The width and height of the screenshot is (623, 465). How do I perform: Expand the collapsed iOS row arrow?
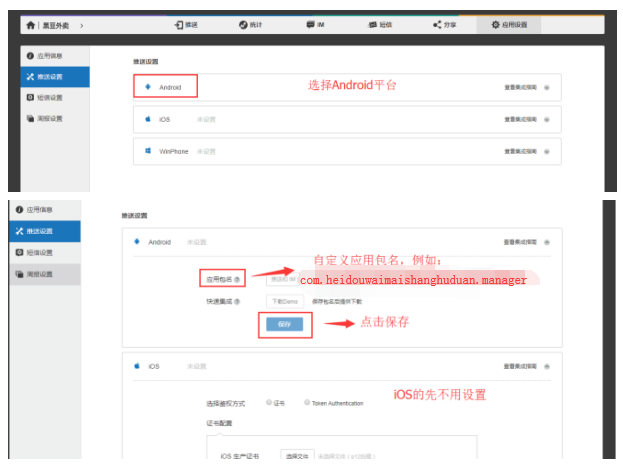(547, 120)
